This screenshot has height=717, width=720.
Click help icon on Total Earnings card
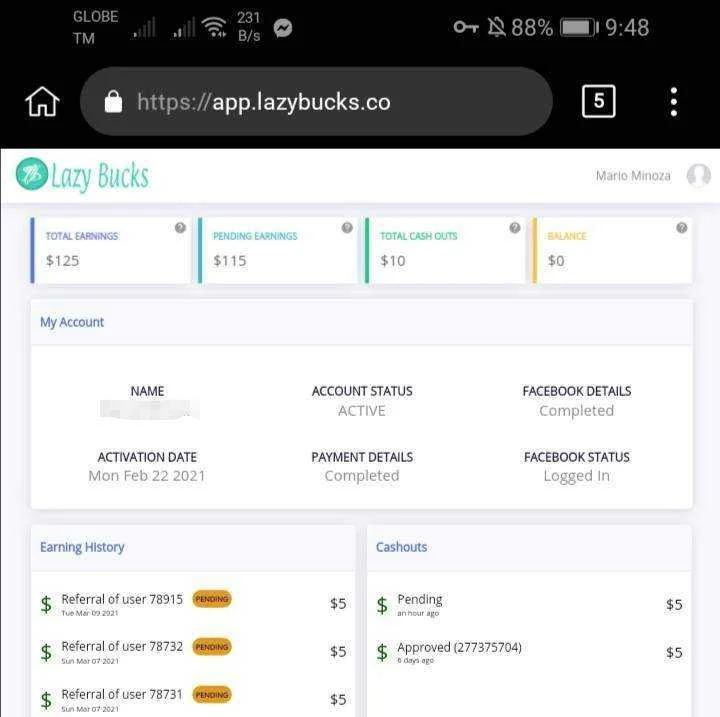click(180, 227)
